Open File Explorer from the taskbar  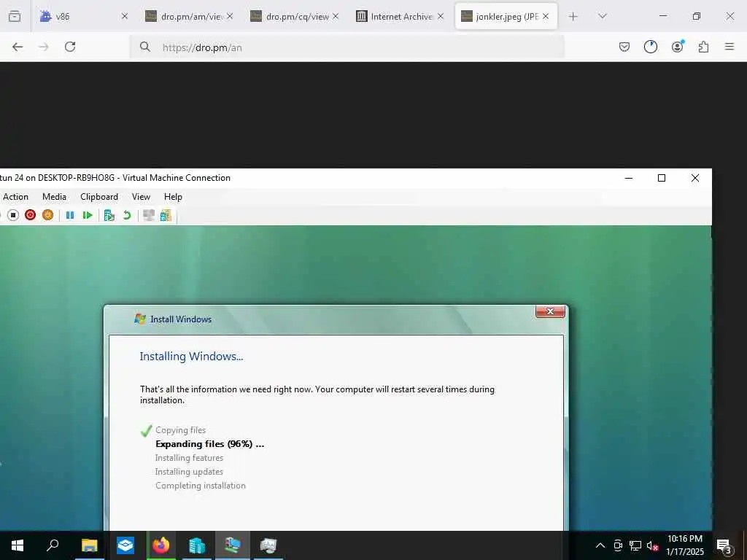90,545
